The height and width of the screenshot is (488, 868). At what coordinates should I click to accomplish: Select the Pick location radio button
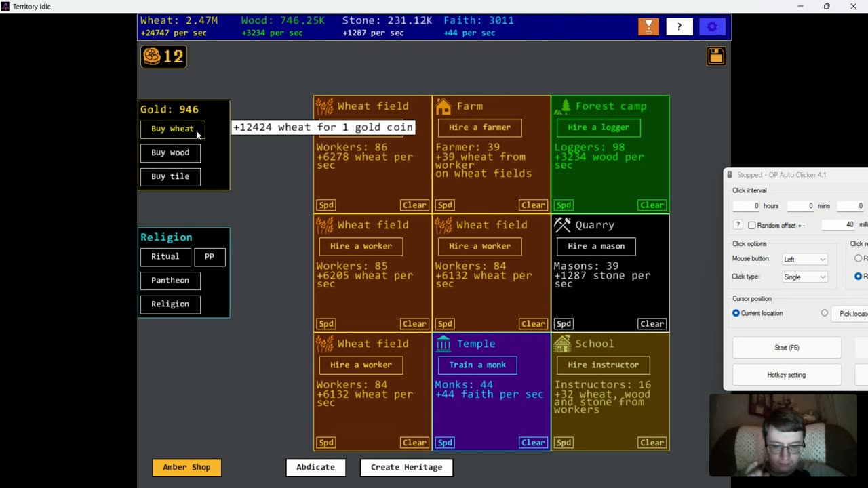pos(825,313)
